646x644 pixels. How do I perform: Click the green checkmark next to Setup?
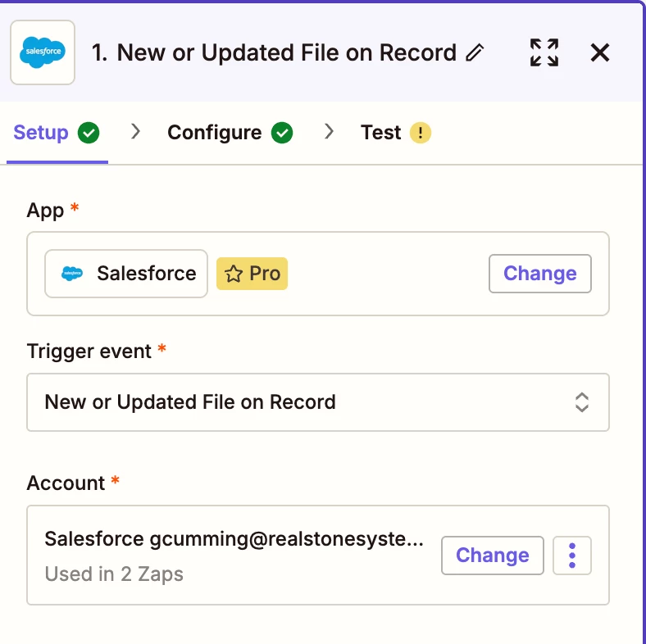[89, 133]
